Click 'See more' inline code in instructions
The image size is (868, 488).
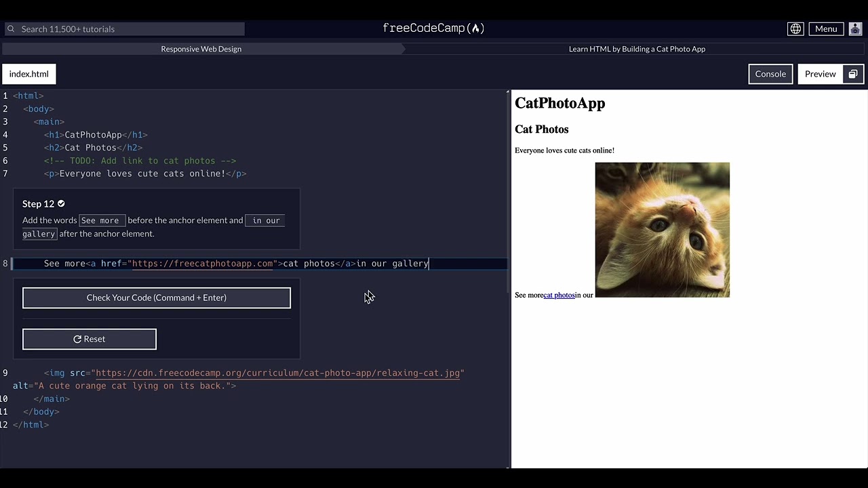click(102, 220)
